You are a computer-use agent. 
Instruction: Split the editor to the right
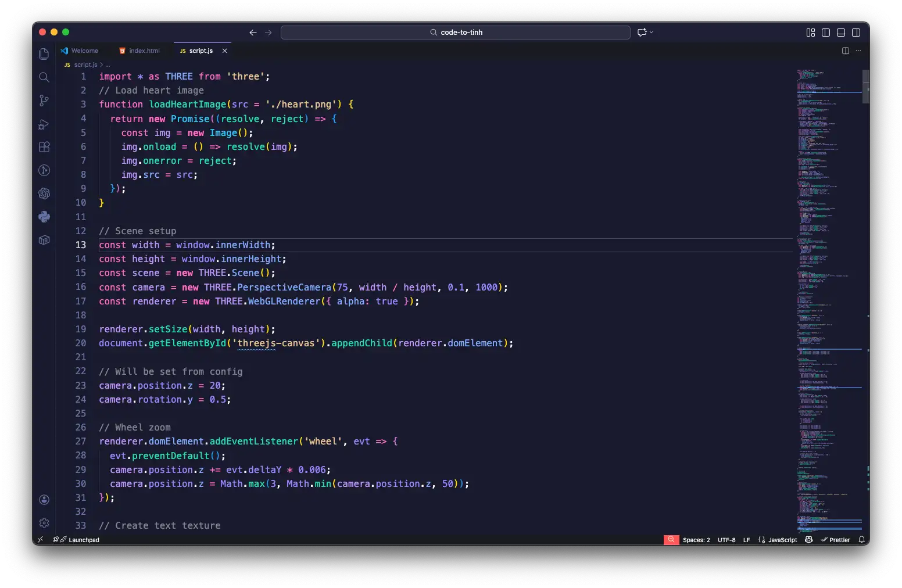point(846,51)
